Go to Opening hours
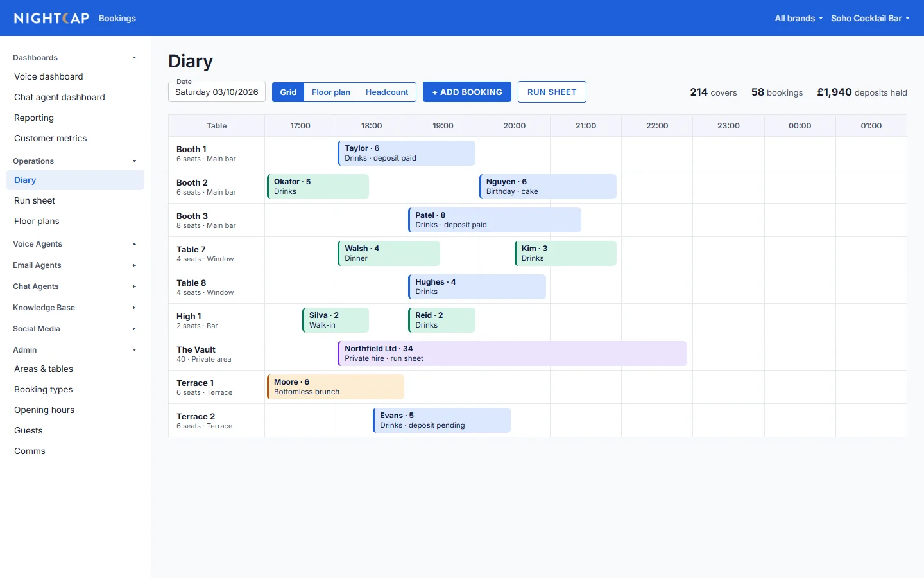This screenshot has width=924, height=578. (75, 410)
